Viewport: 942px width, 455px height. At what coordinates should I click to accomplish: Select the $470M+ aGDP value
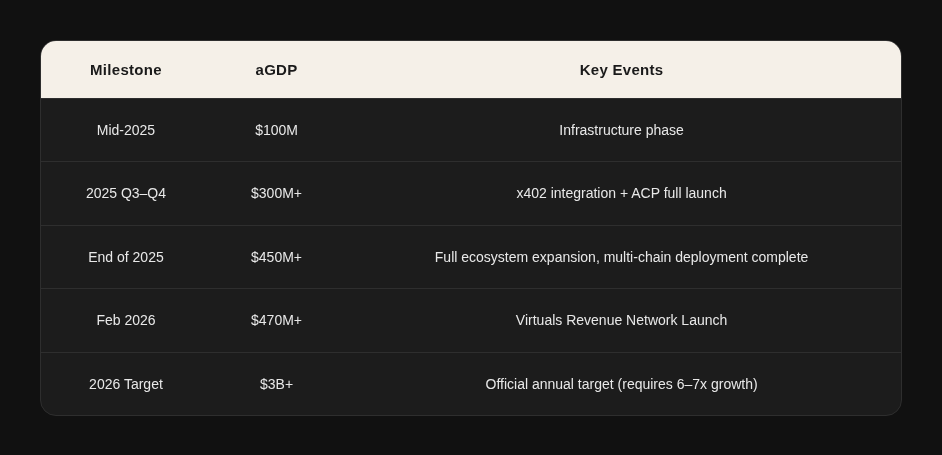click(276, 320)
